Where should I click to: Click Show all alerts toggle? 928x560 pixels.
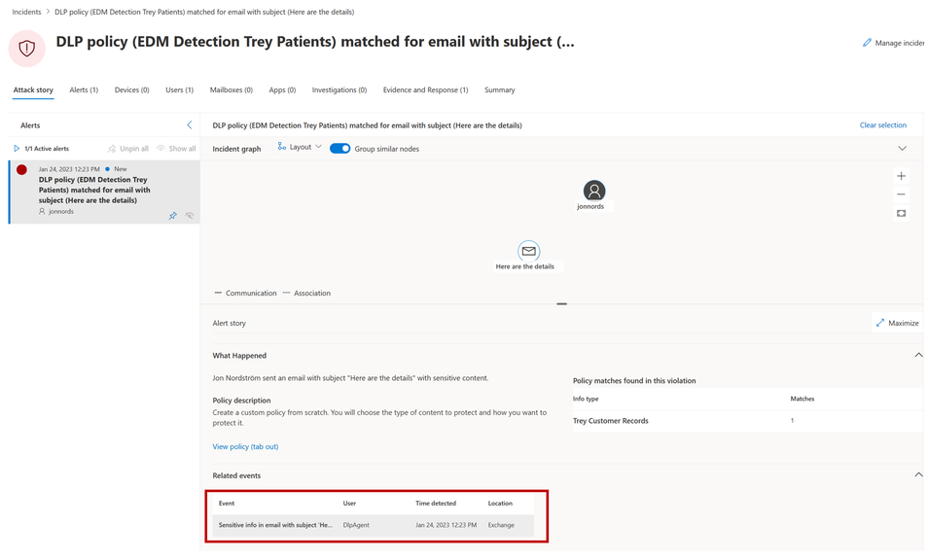176,149
